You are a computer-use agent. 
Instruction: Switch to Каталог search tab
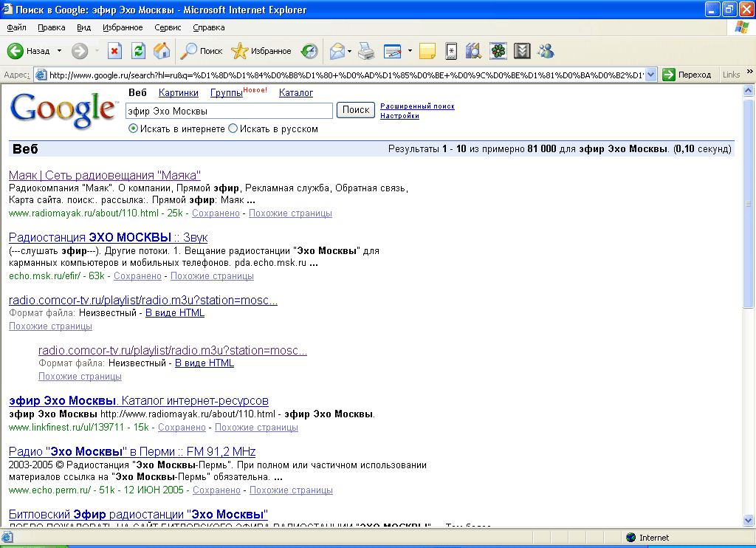[x=296, y=92]
